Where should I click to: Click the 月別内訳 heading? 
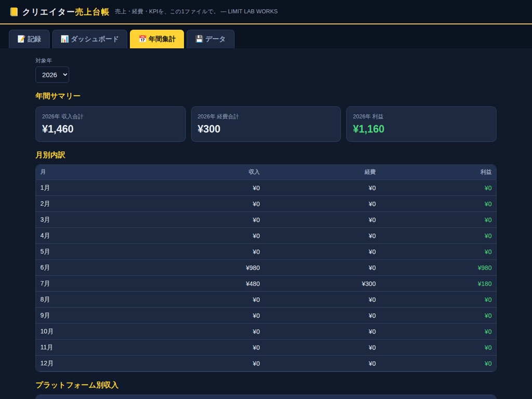[50, 155]
